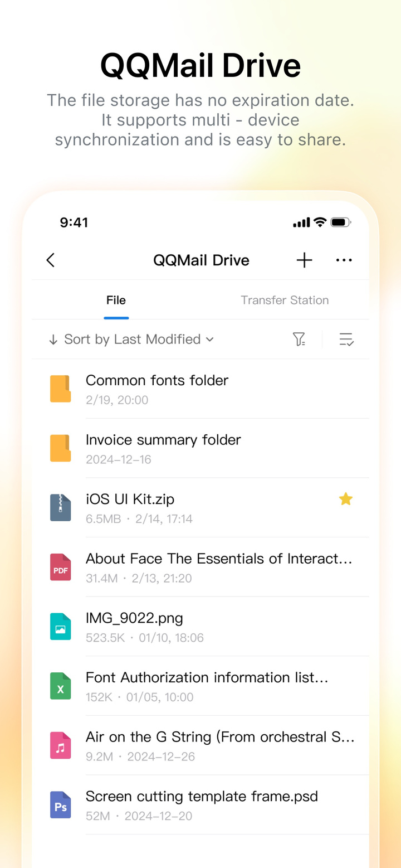Tap the battery status icon

click(x=340, y=222)
